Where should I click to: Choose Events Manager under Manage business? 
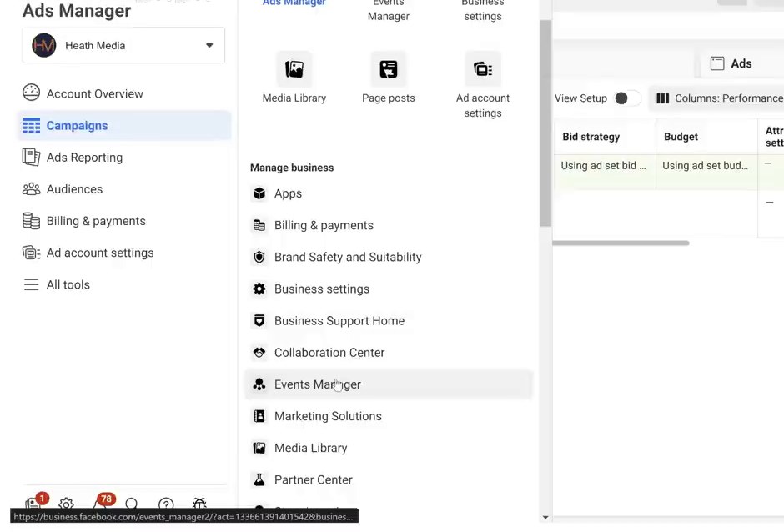click(x=389, y=384)
